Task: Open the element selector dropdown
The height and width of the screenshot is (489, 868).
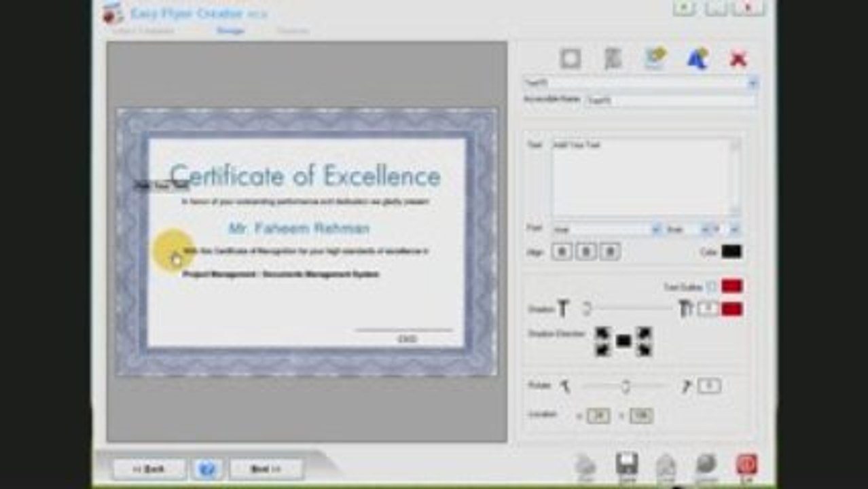Action: (x=752, y=84)
